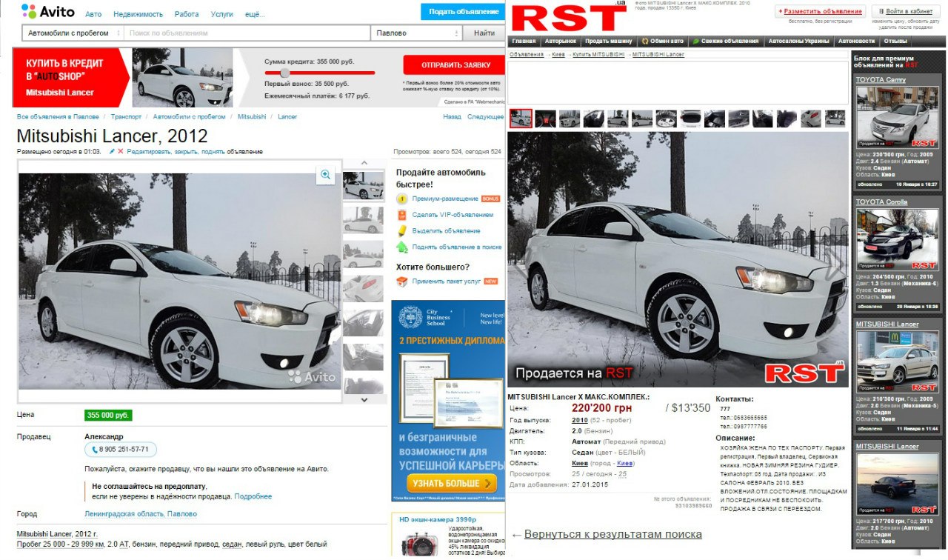Open the Avito logo home link
The height and width of the screenshot is (560, 948).
(47, 11)
